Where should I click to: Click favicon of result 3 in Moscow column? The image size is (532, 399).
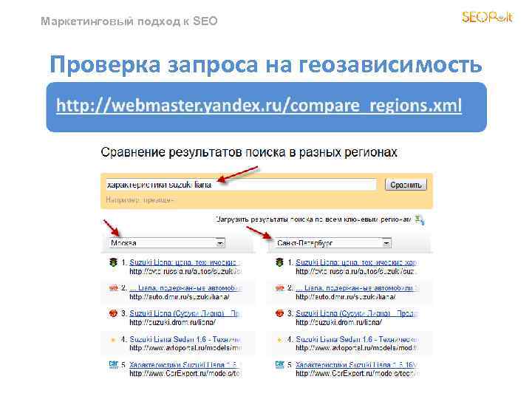pos(113,313)
